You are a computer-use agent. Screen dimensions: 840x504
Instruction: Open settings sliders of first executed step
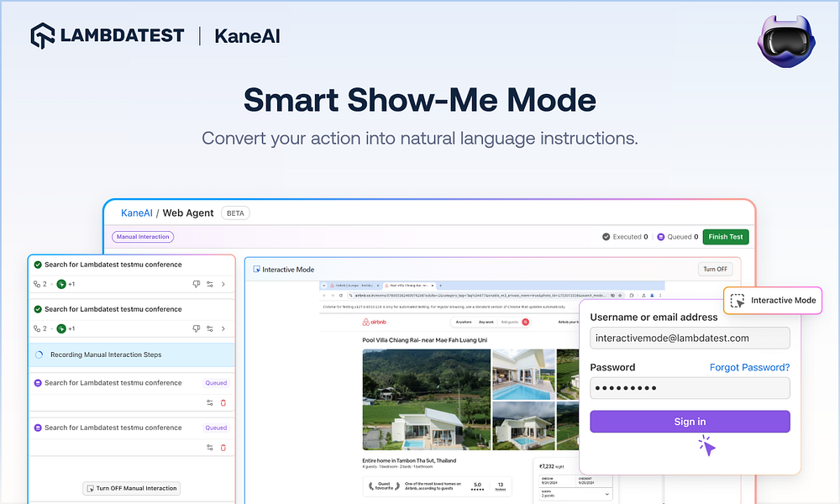[210, 285]
